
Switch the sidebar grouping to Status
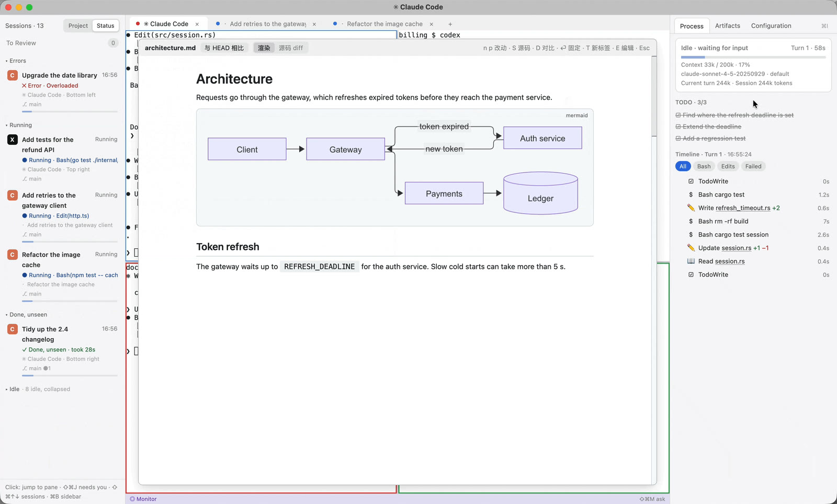(105, 26)
